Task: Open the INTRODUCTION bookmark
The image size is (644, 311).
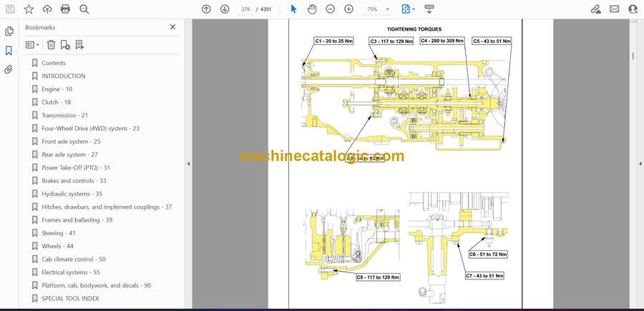Action: coord(63,76)
